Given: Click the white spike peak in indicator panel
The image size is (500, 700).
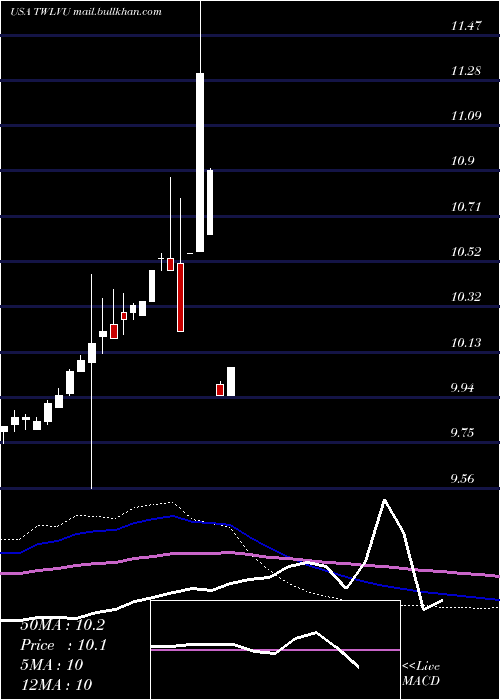Looking at the screenshot, I should point(384,500).
